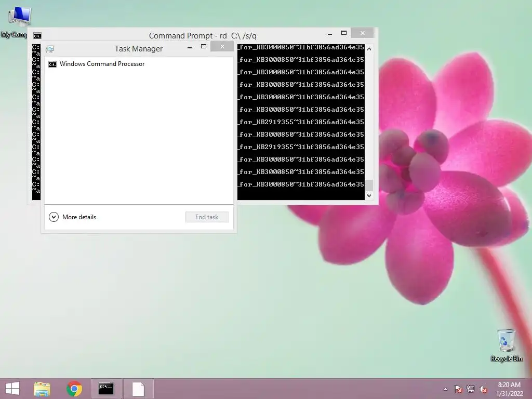Close the Task Manager window

[x=222, y=46]
